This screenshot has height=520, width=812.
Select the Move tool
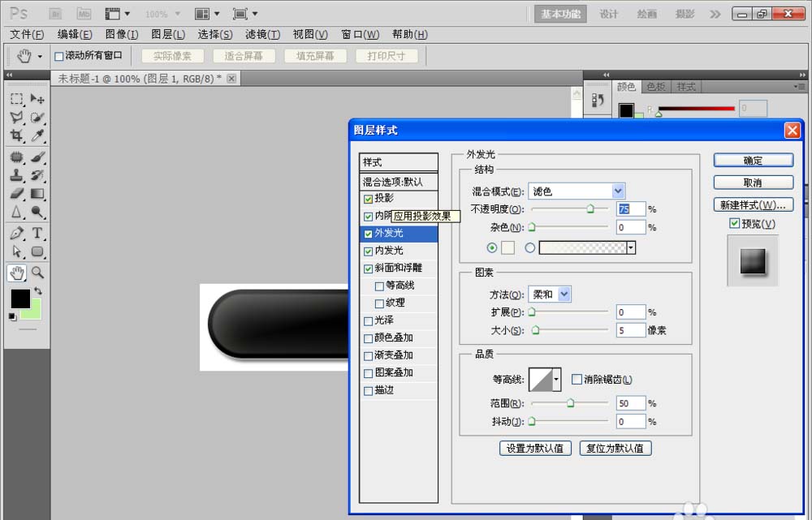[36, 99]
